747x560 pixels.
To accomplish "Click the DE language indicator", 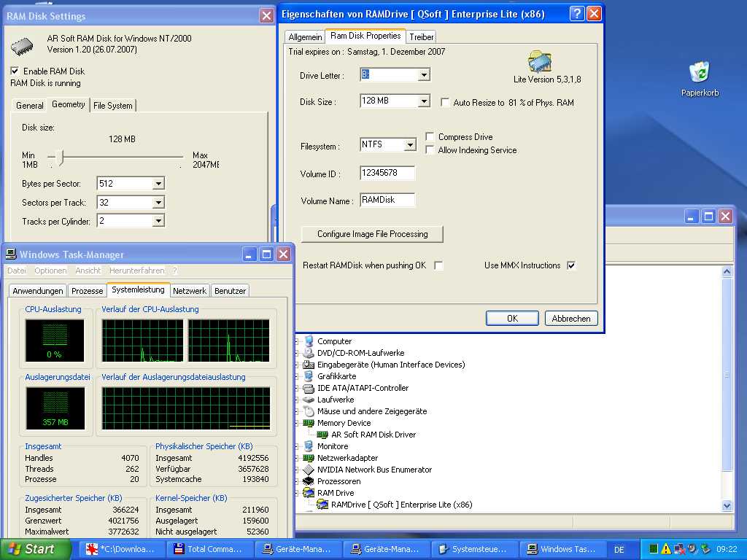I will pyautogui.click(x=619, y=549).
